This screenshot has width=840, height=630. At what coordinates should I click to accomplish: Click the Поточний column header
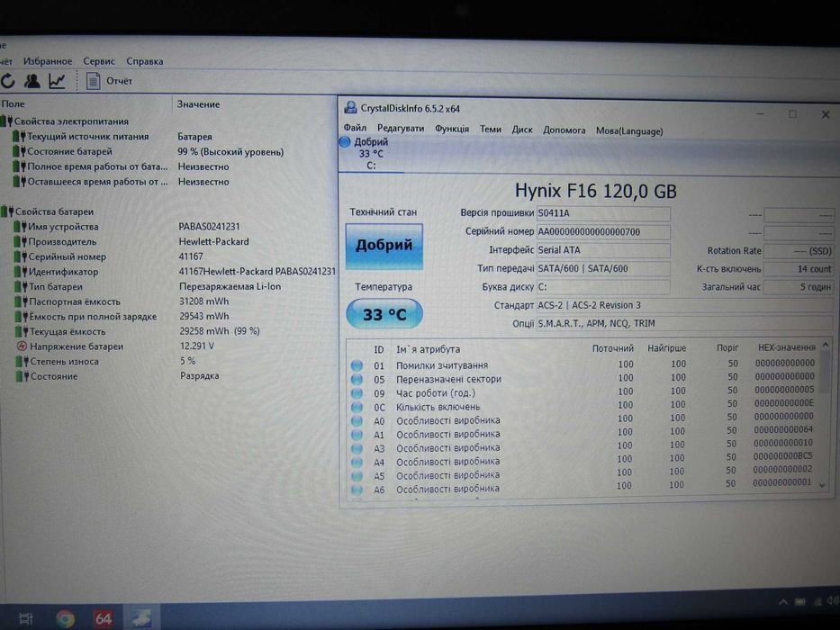pyautogui.click(x=613, y=348)
